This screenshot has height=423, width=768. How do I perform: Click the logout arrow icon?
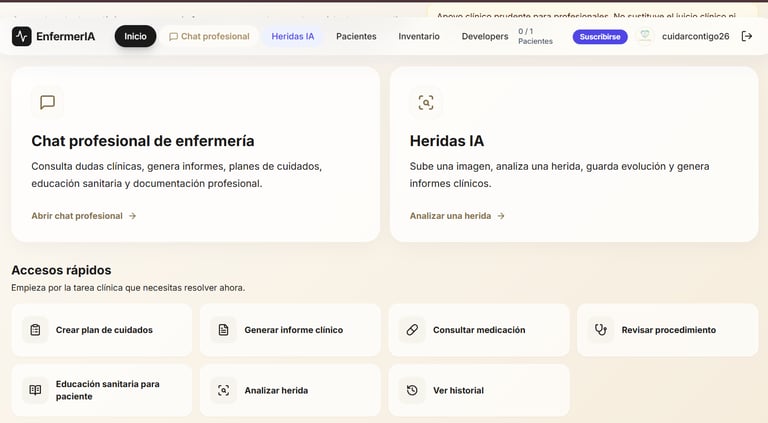point(746,36)
